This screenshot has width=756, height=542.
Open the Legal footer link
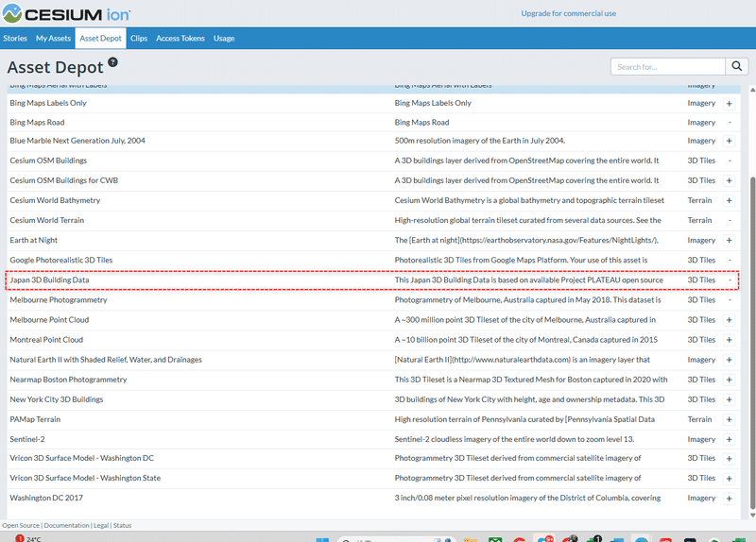101,526
